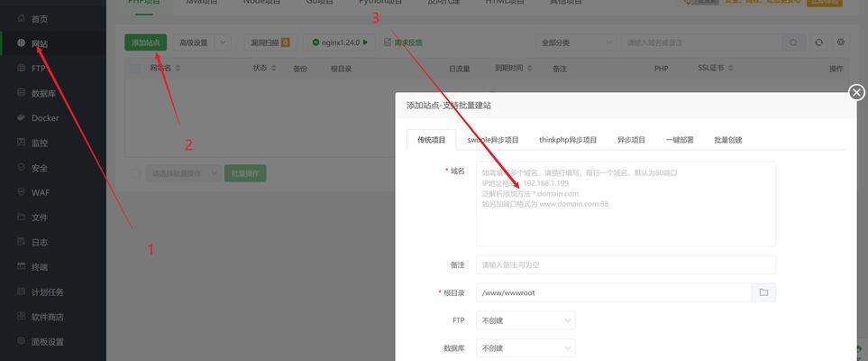Sort by 网站名 column arrows

click(178, 69)
